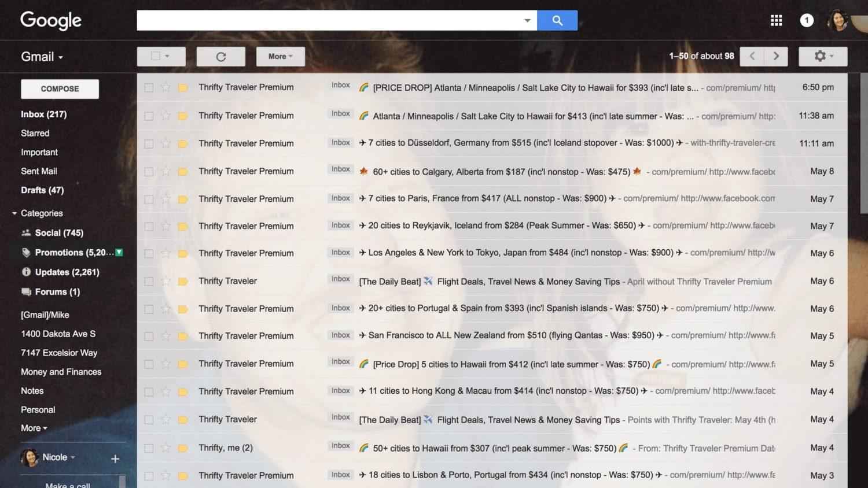This screenshot has width=868, height=488.
Task: Click the COMPOSE button
Action: click(x=60, y=89)
